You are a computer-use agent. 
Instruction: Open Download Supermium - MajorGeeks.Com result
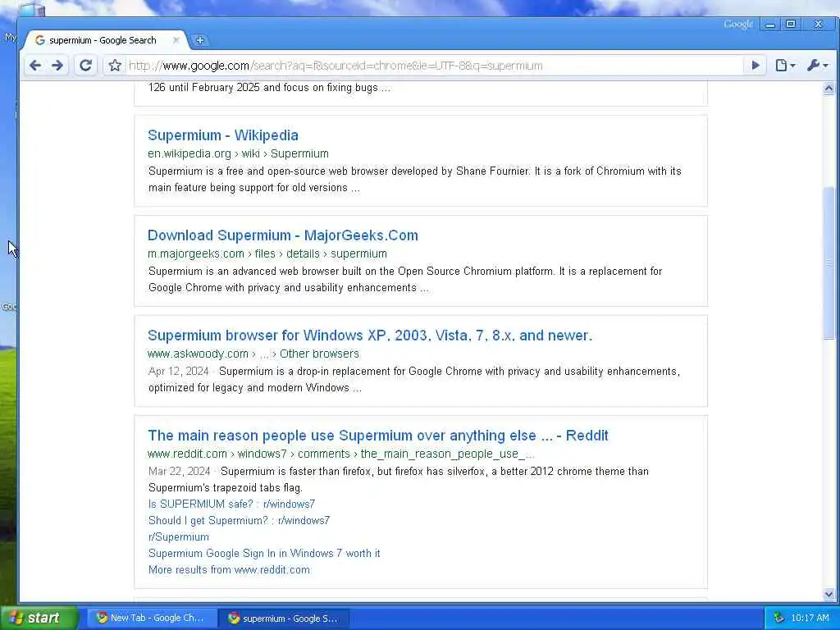pos(283,235)
